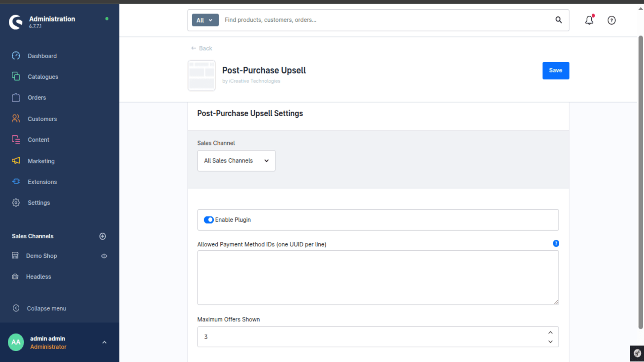Click the Extensions plug icon
The image size is (644, 362).
16,182
